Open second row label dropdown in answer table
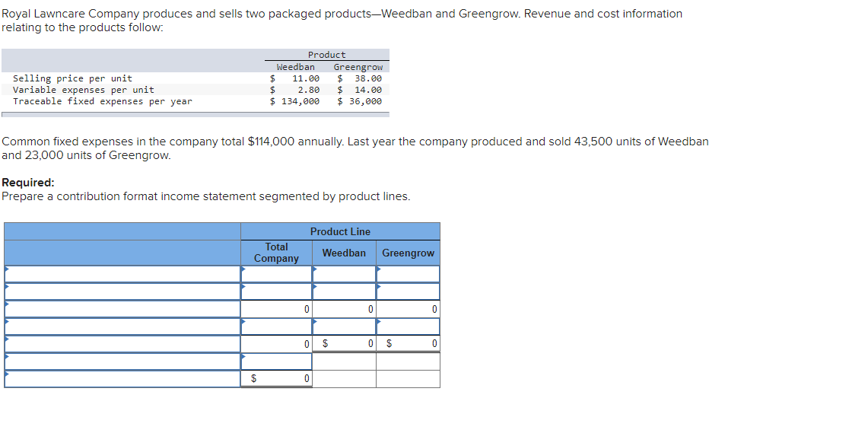 (x=122, y=291)
